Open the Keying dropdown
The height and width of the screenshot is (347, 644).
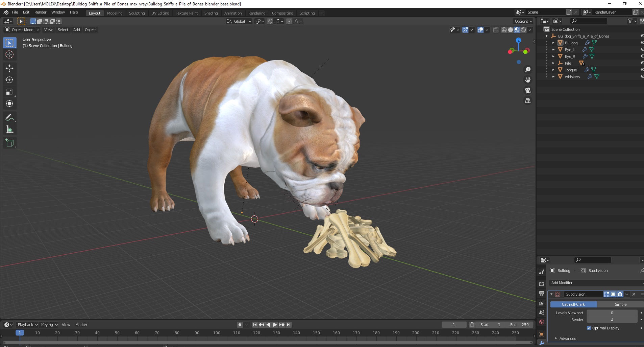pyautogui.click(x=49, y=325)
